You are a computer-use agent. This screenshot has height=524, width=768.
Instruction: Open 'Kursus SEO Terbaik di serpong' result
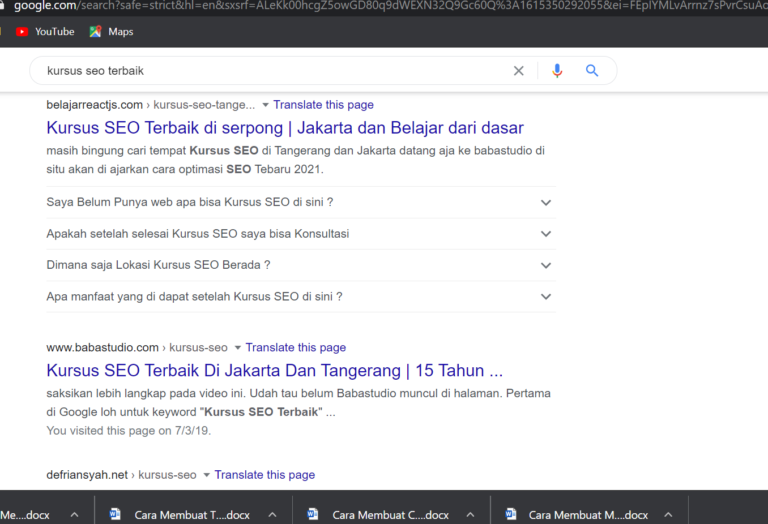click(x=285, y=128)
